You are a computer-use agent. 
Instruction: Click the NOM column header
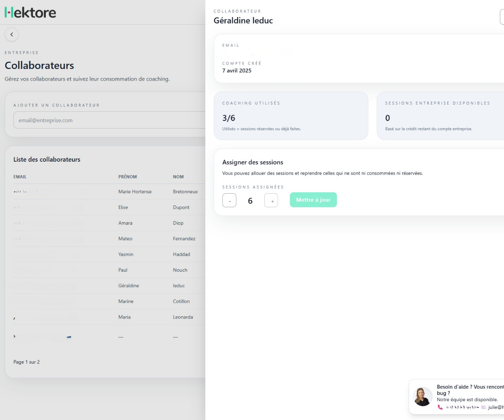pos(178,177)
